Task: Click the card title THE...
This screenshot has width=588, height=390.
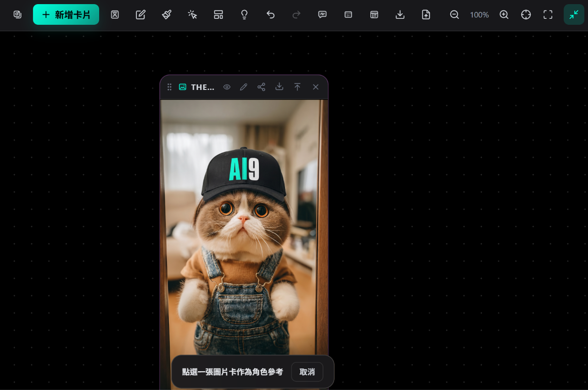Action: click(x=202, y=87)
